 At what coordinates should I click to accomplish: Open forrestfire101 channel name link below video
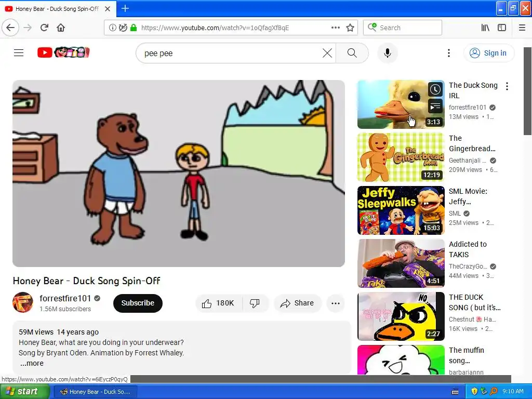(x=65, y=298)
